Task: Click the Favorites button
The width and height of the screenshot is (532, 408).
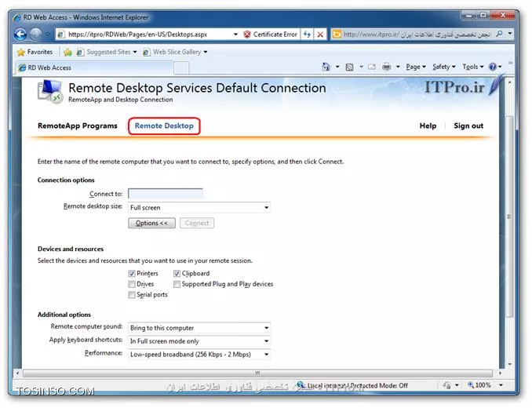Action: point(35,52)
